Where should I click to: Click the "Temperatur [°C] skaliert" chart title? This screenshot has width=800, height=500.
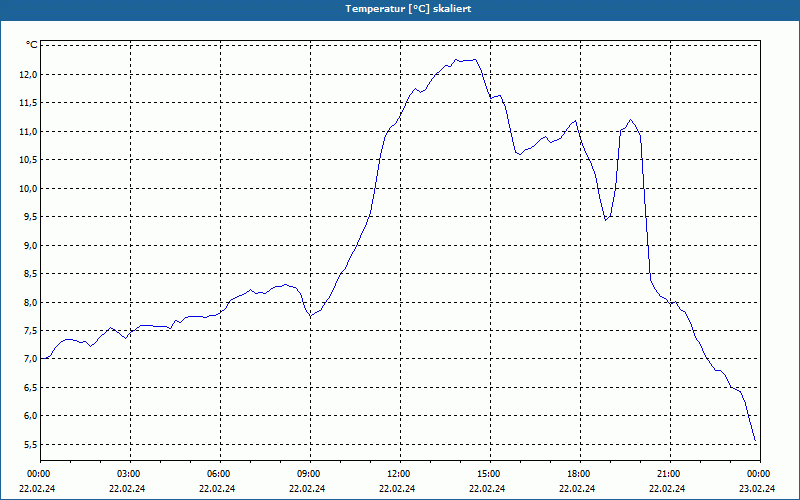(x=408, y=9)
